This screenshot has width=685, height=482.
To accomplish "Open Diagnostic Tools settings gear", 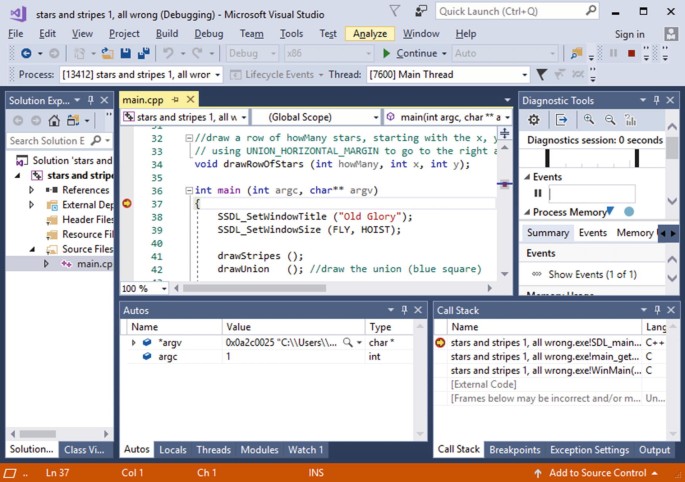I will pos(533,120).
